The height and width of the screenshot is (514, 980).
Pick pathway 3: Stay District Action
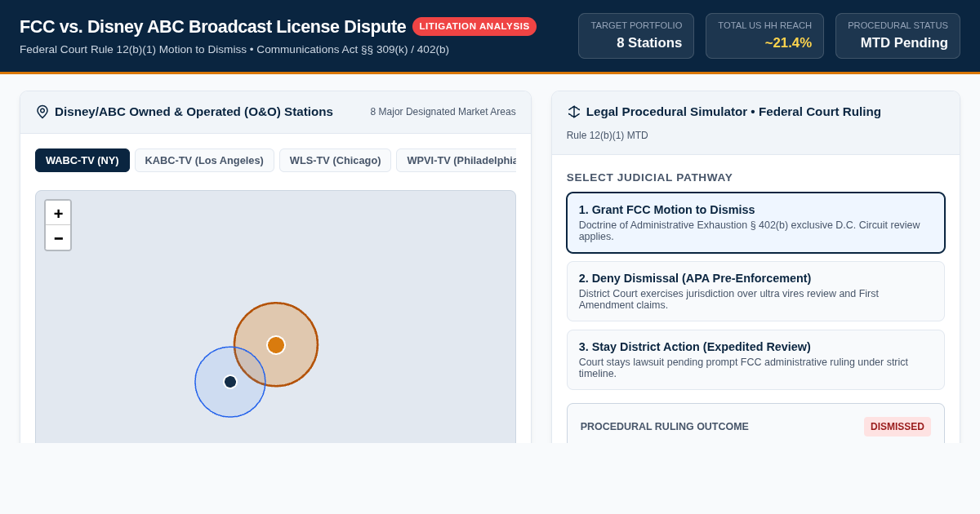pyautogui.click(x=755, y=360)
